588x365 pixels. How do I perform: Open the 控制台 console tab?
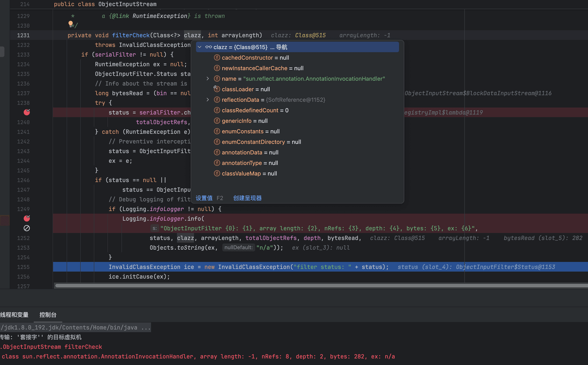(x=48, y=315)
